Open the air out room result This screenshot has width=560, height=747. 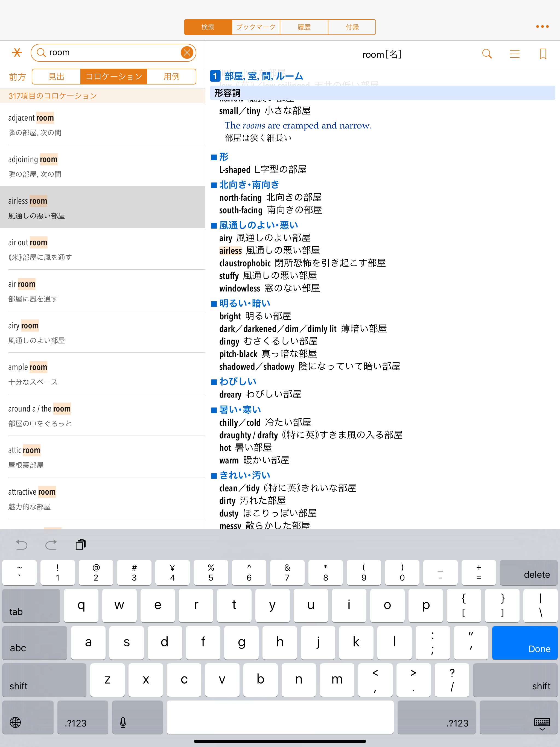pos(103,249)
